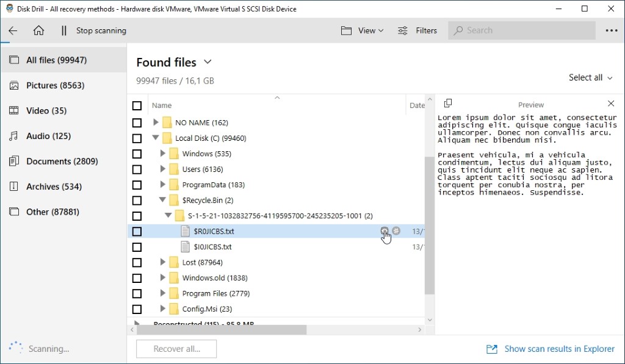The image size is (625, 364).
Task: Open the Found files dropdown chevron
Action: coord(208,62)
